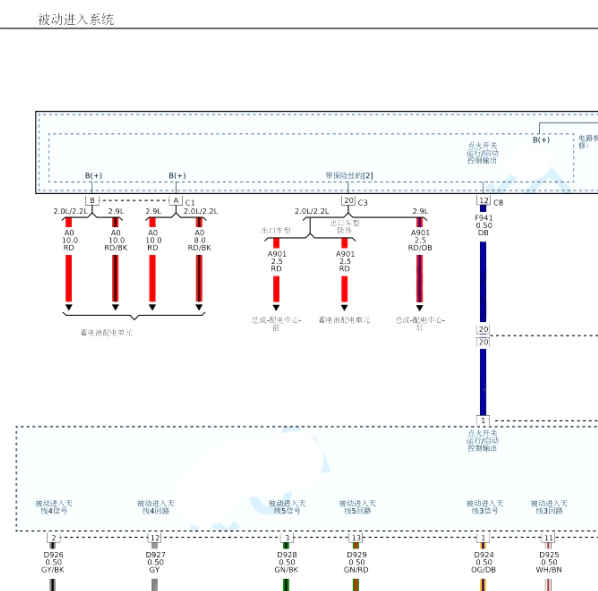Select connector pin box labeled B
The width and height of the screenshot is (598, 591).
tap(92, 200)
